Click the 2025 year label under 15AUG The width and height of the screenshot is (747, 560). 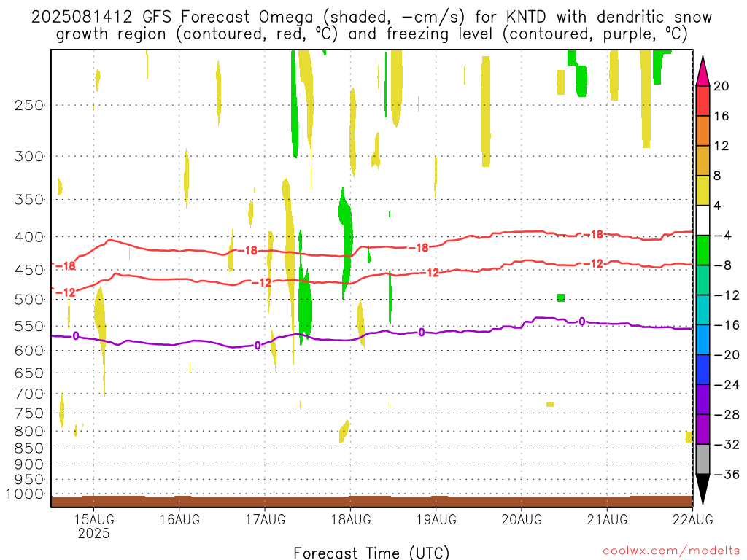click(94, 533)
